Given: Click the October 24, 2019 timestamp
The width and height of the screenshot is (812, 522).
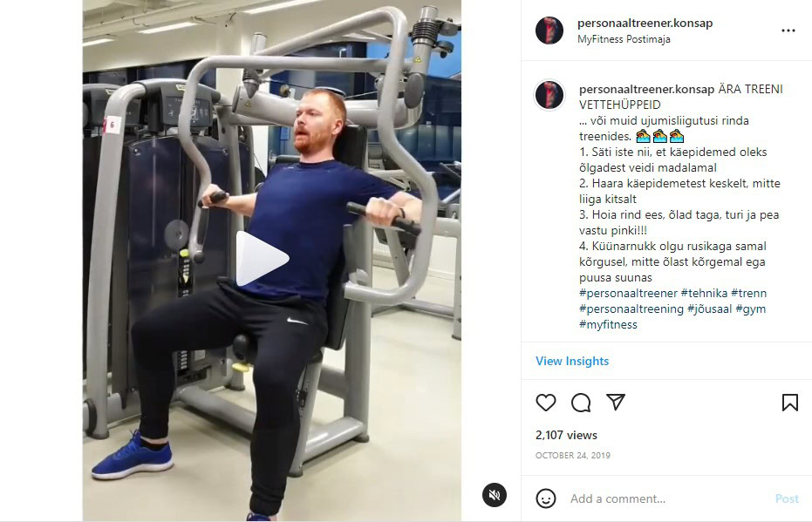Looking at the screenshot, I should [573, 455].
